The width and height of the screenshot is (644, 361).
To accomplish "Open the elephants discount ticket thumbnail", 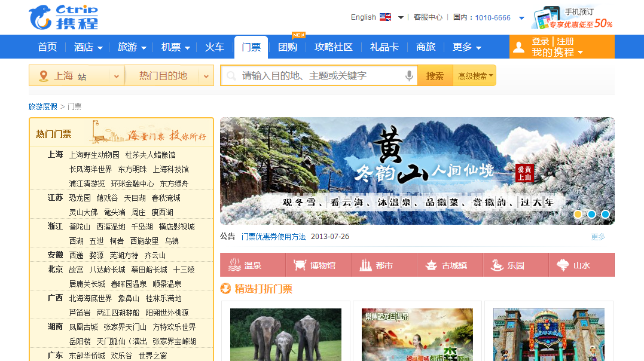I will tap(285, 334).
